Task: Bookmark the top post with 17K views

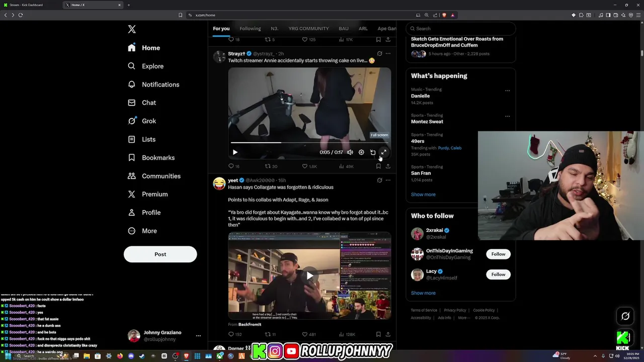Action: point(378,39)
